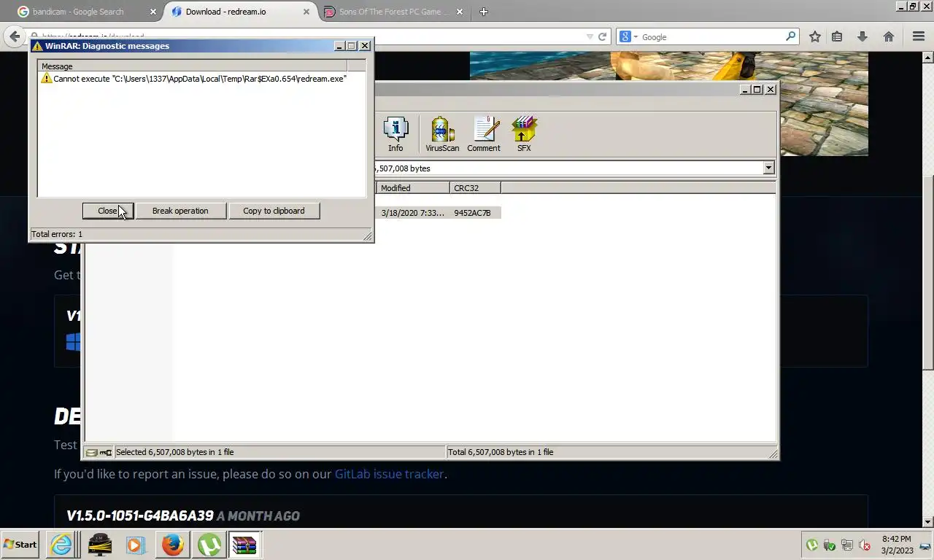Switch to Firefox on the taskbar

point(173,545)
